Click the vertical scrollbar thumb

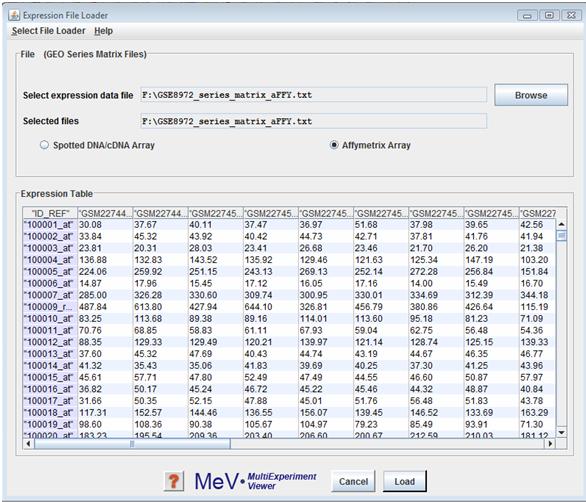click(x=561, y=236)
